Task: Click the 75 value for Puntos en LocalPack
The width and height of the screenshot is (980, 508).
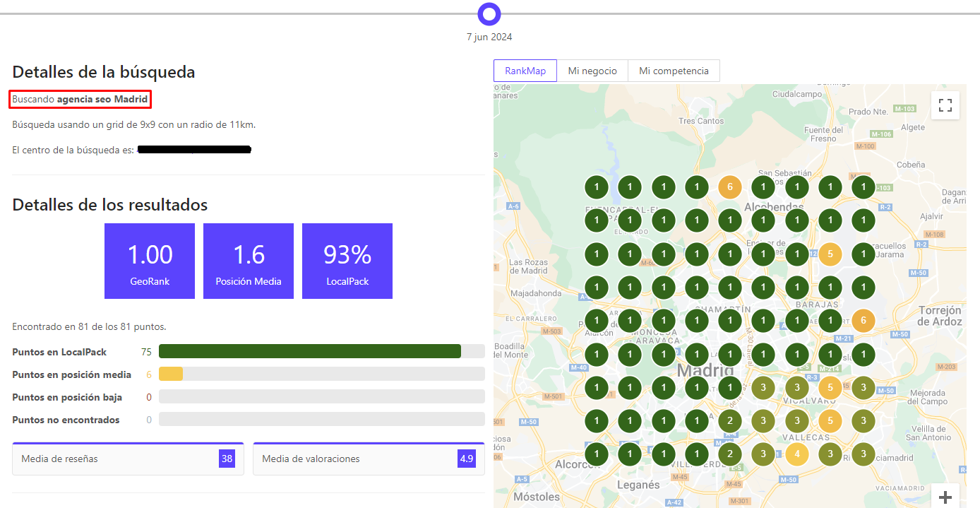Action: [x=147, y=352]
